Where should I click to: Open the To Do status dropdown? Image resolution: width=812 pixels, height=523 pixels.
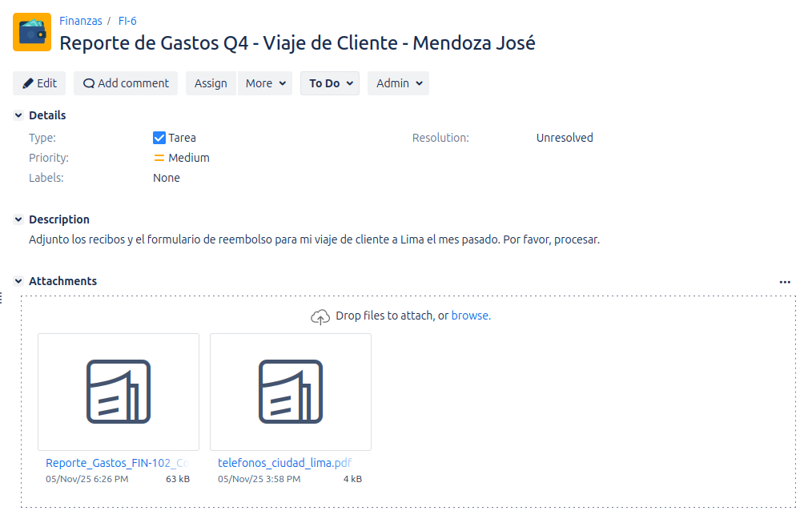pos(329,83)
